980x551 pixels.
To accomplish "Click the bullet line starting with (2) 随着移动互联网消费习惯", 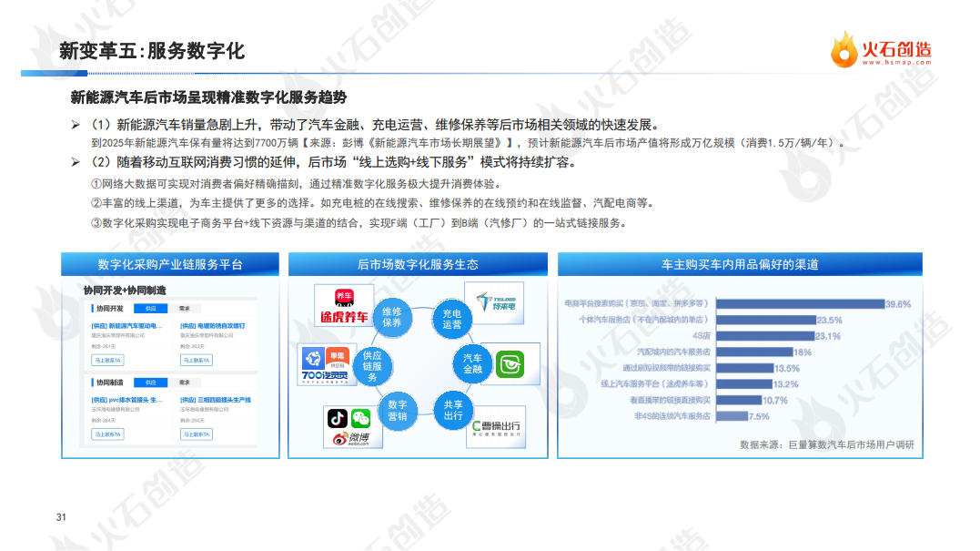I will tap(333, 163).
